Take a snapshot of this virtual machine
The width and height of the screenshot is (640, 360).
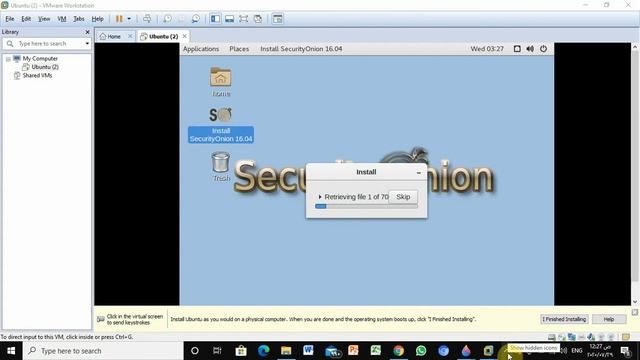pyautogui.click(x=167, y=19)
